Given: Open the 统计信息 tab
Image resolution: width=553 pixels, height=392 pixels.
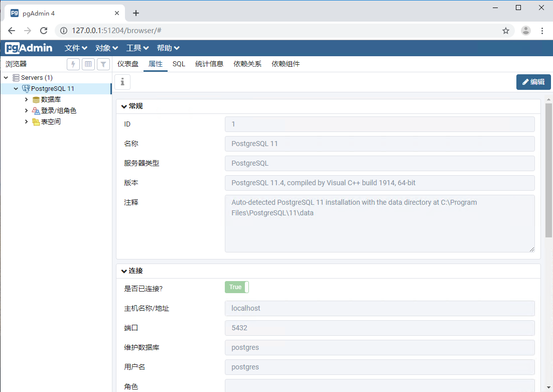Looking at the screenshot, I should click(209, 64).
